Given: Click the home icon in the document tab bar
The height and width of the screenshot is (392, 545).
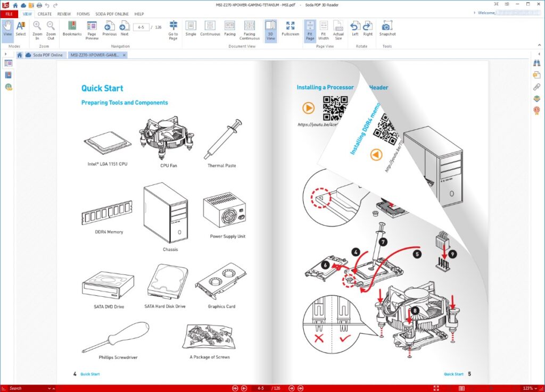Looking at the screenshot, I should tap(20, 55).
